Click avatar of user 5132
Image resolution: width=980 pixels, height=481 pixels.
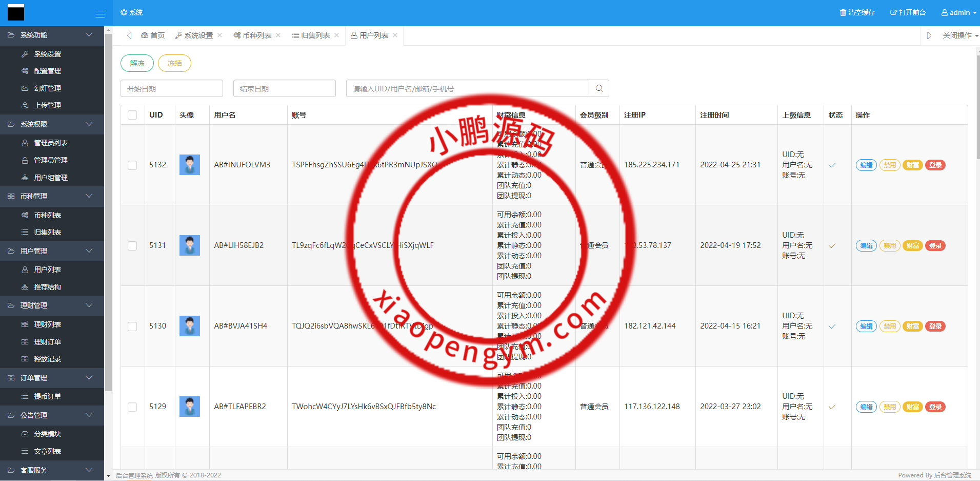[x=189, y=165]
